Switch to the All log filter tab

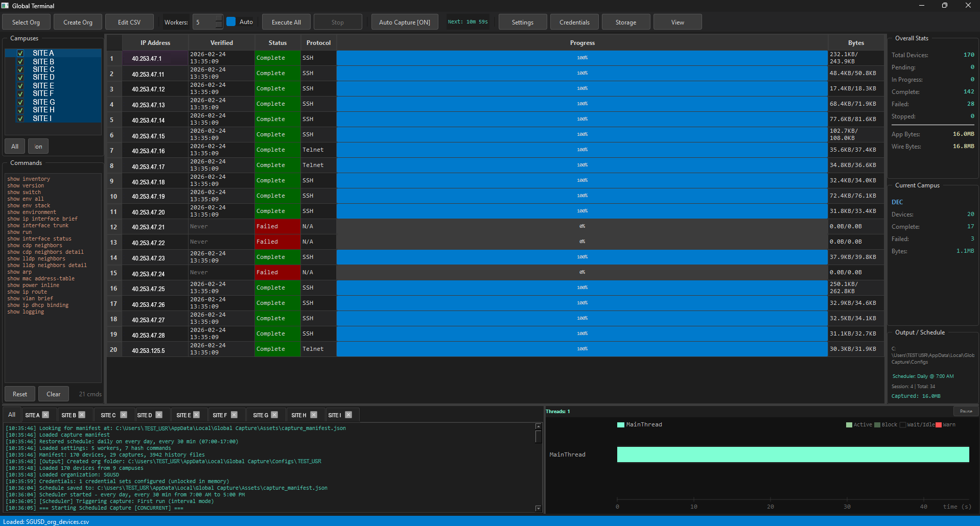click(x=11, y=414)
